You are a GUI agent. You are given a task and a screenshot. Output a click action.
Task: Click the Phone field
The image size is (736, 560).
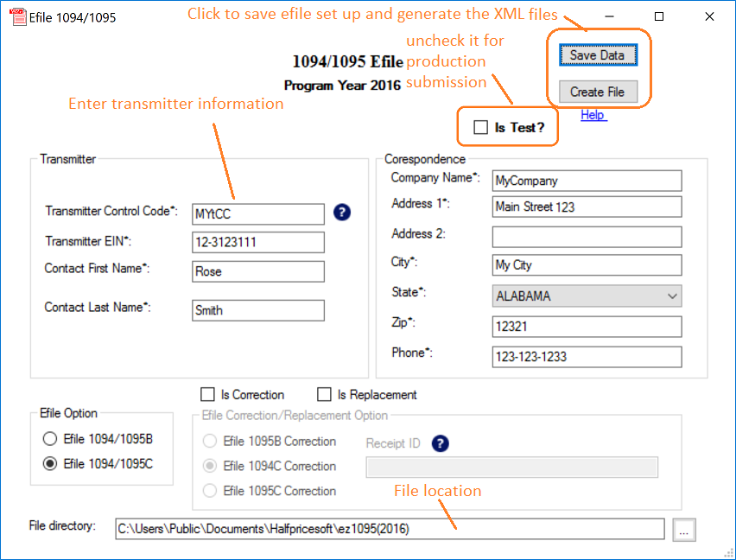[587, 357]
